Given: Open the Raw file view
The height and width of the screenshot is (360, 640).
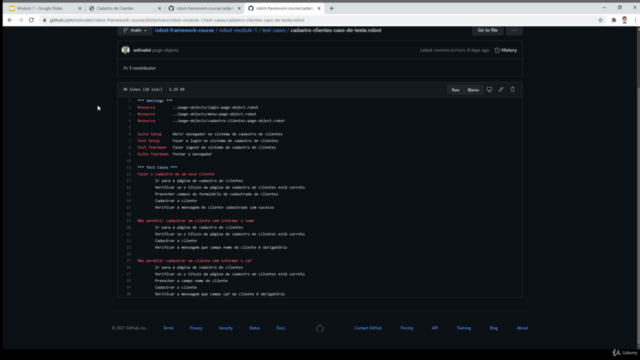Looking at the screenshot, I should pos(455,90).
